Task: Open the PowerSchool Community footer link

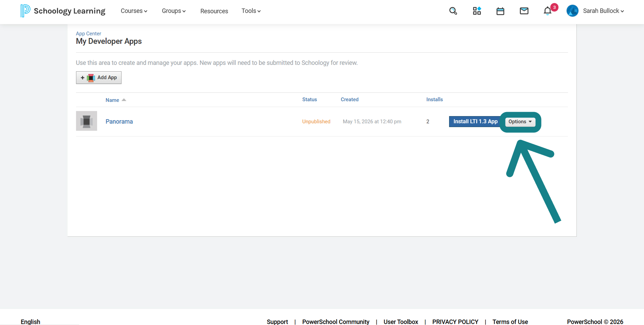Action: point(336,322)
